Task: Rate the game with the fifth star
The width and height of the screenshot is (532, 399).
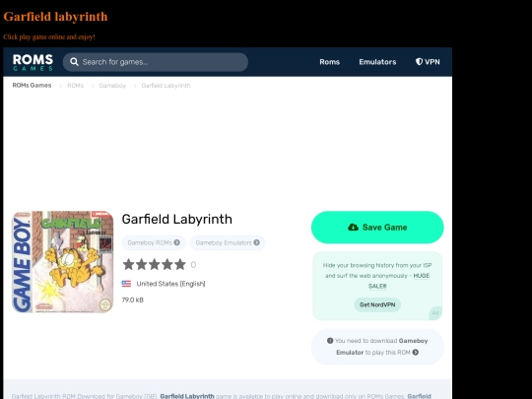Action: 180,264
